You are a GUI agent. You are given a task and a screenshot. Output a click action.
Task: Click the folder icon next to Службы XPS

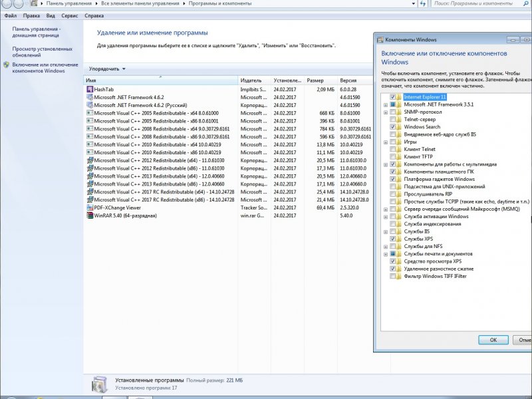pyautogui.click(x=399, y=239)
